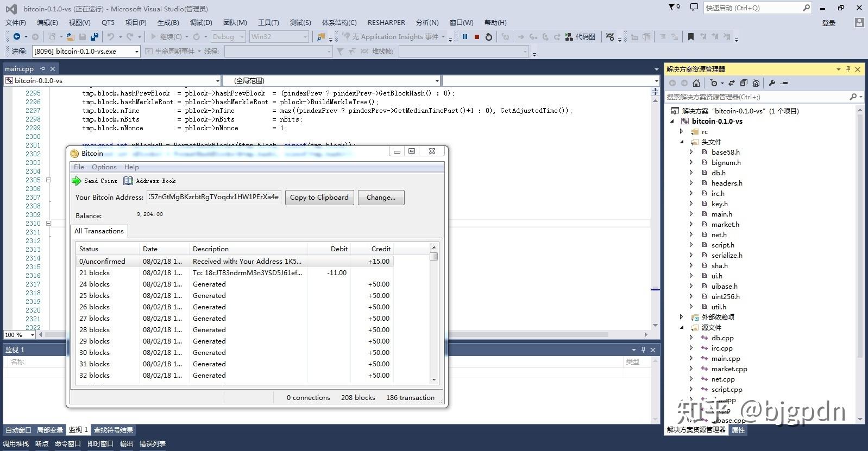Open main.cpp in Solution Explorer

tap(726, 358)
